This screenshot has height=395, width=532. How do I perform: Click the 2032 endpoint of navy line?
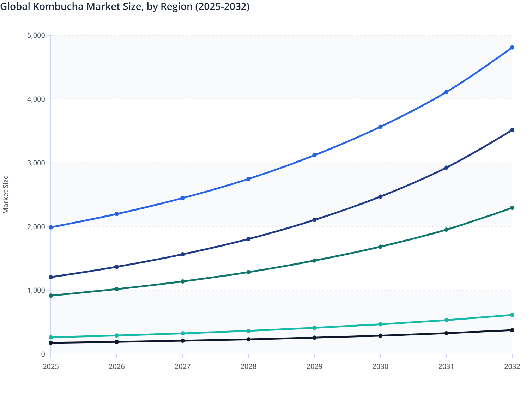coord(512,130)
